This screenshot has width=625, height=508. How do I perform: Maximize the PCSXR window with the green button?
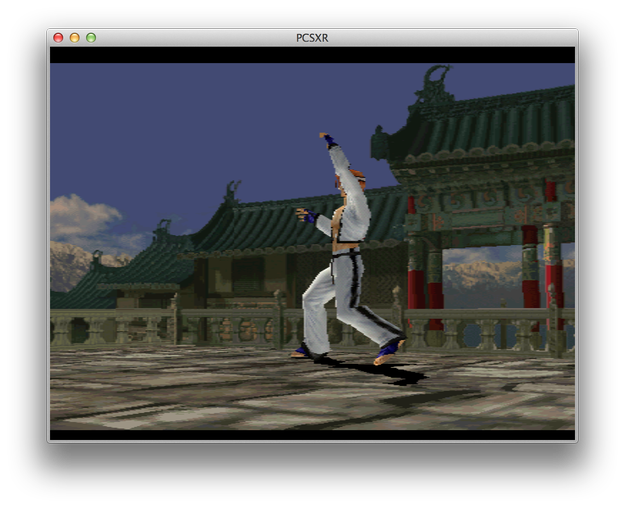[x=91, y=38]
